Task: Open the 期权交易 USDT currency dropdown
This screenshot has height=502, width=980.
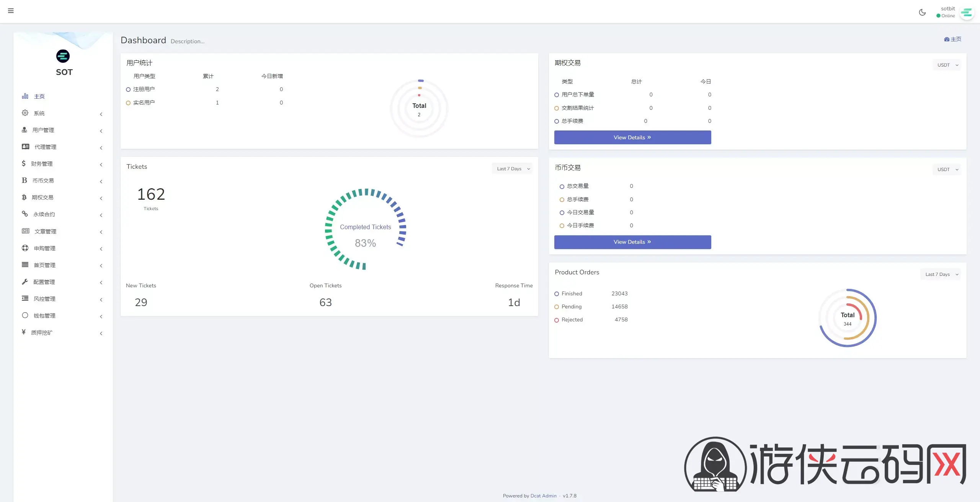Action: [947, 65]
